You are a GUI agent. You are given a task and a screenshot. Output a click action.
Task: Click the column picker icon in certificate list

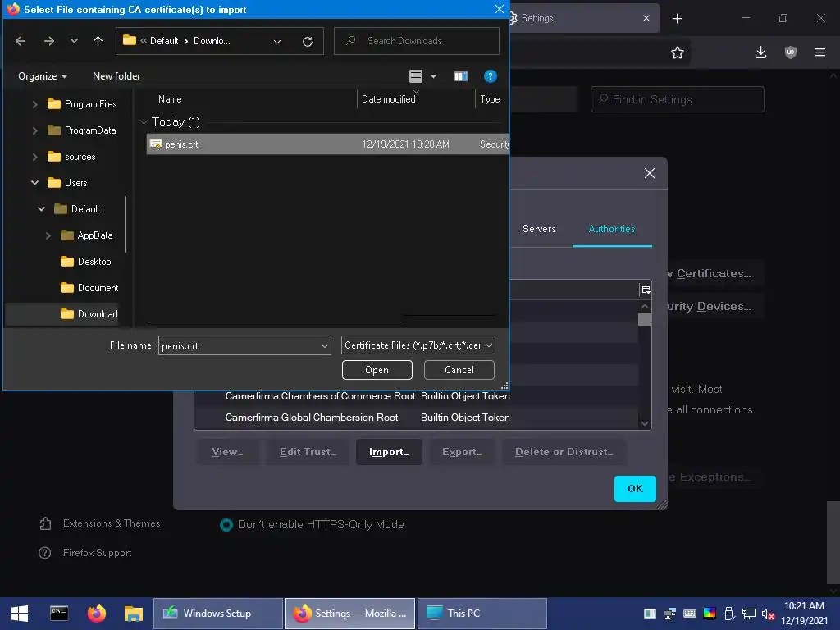tap(646, 290)
